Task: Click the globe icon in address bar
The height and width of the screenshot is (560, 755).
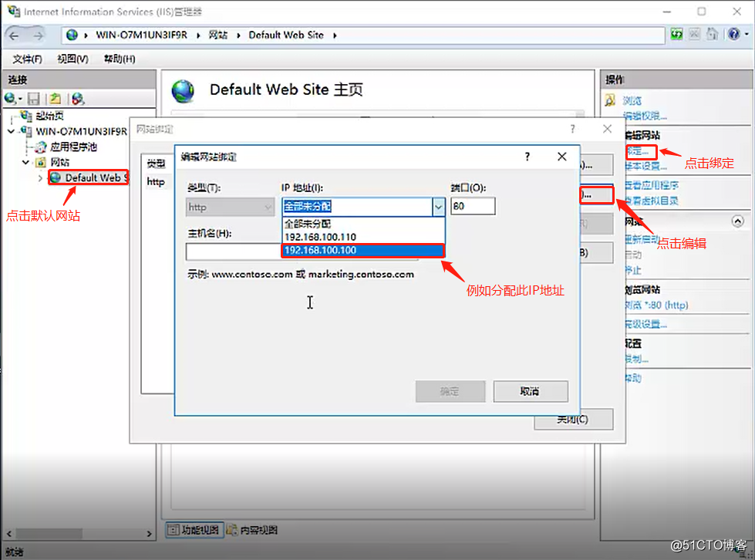Action: [x=72, y=35]
